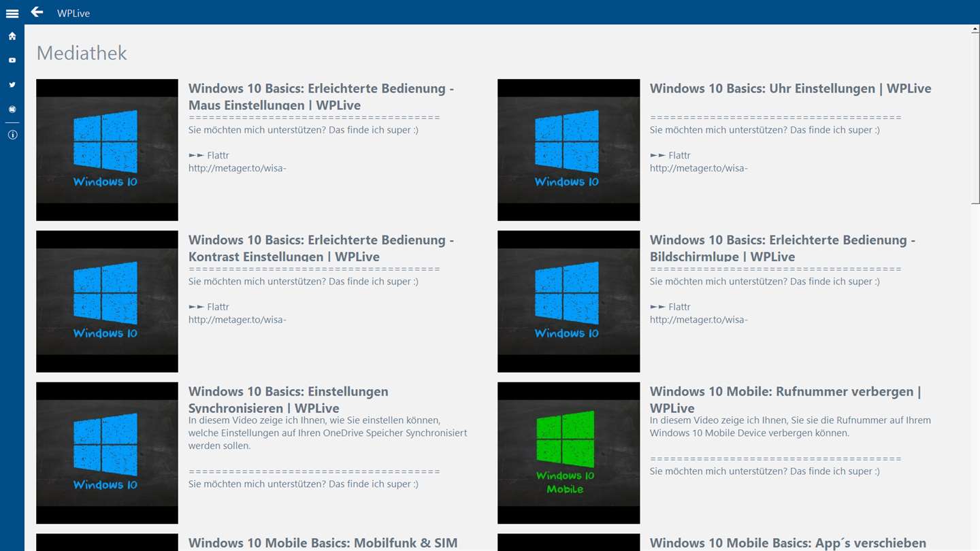Viewport: 980px width, 551px height.
Task: Click metager.to link under Maus Einstellungen
Action: point(237,168)
